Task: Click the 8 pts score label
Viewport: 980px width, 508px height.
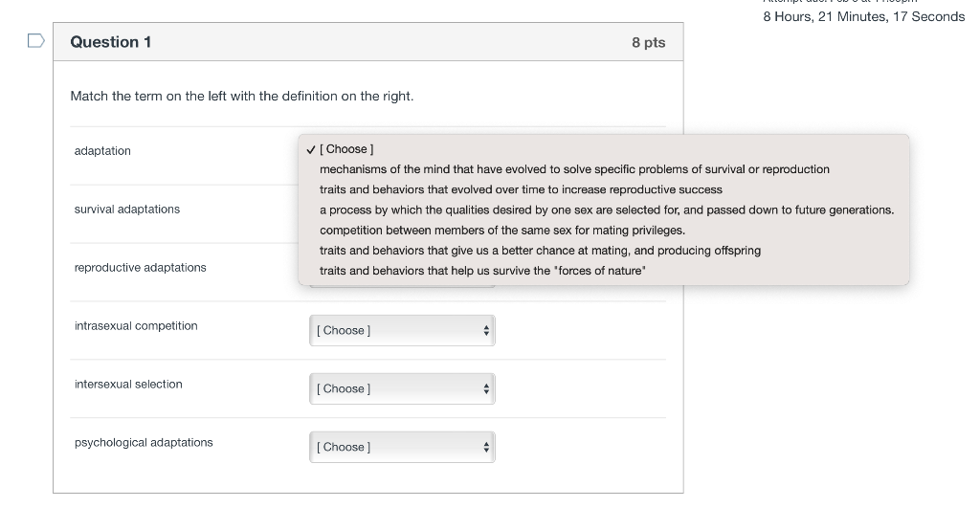Action: coord(648,43)
